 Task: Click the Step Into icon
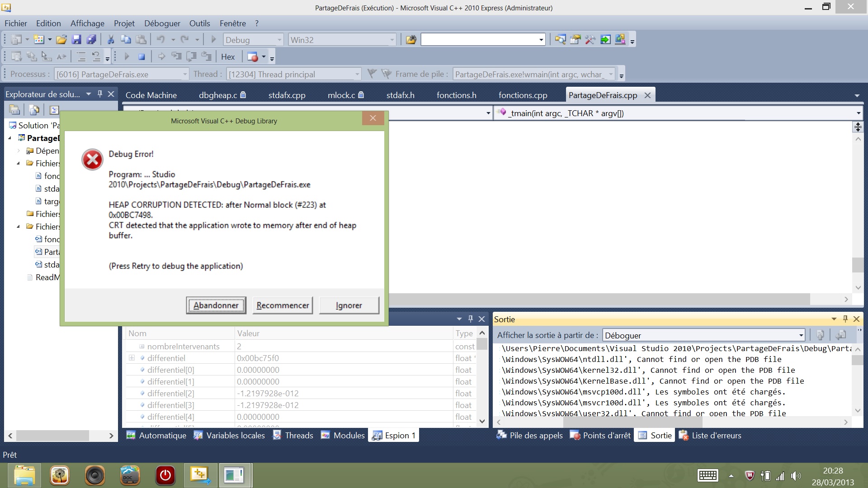pyautogui.click(x=176, y=56)
